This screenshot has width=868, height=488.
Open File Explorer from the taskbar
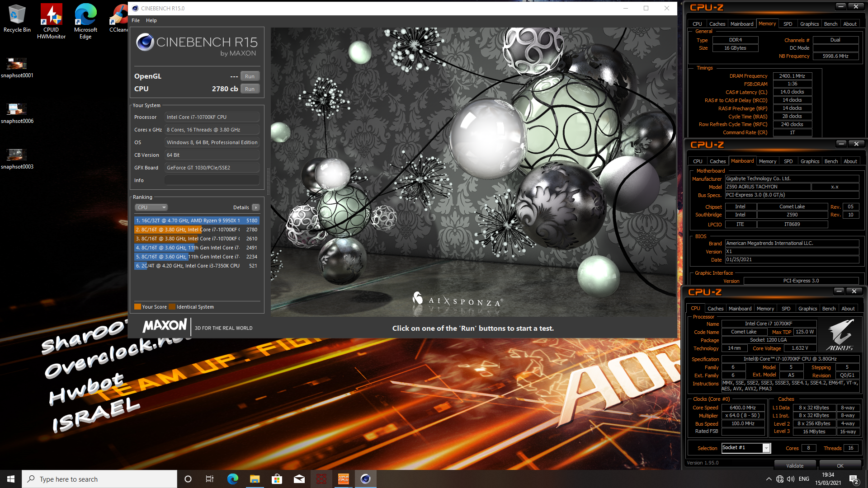[255, 479]
